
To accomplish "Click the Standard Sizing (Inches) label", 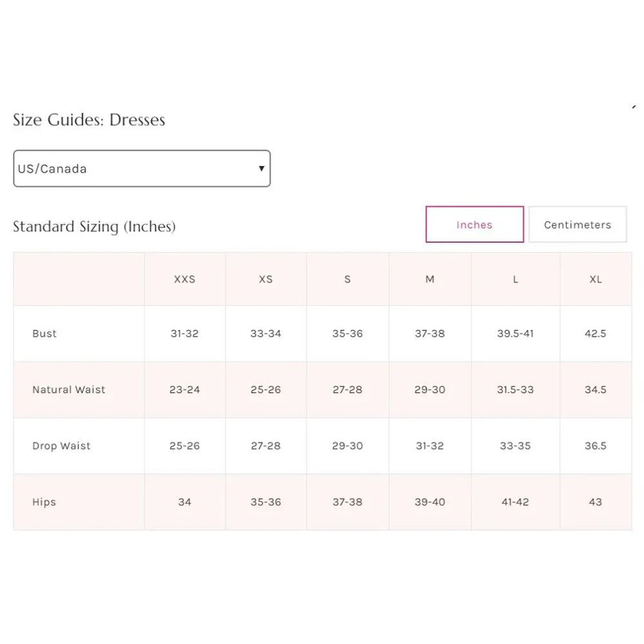I will tap(94, 226).
